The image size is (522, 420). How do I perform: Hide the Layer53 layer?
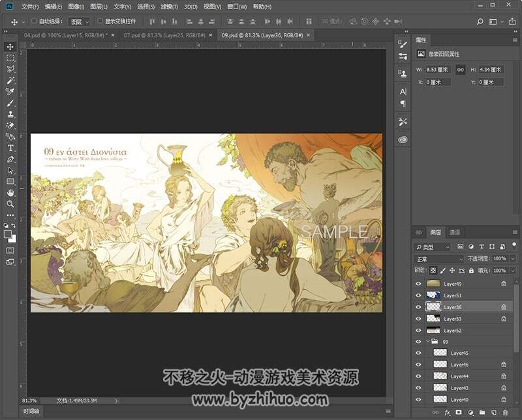418,319
